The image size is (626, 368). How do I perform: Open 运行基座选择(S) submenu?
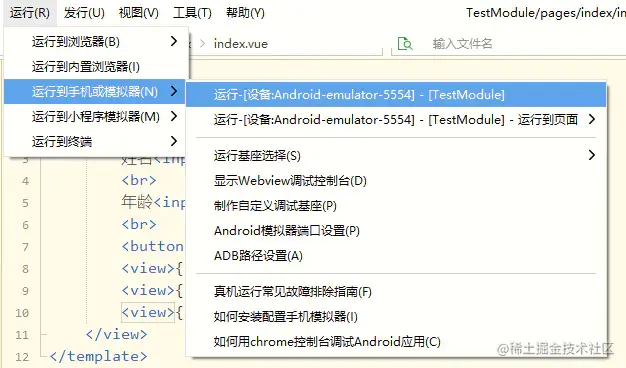click(x=396, y=156)
